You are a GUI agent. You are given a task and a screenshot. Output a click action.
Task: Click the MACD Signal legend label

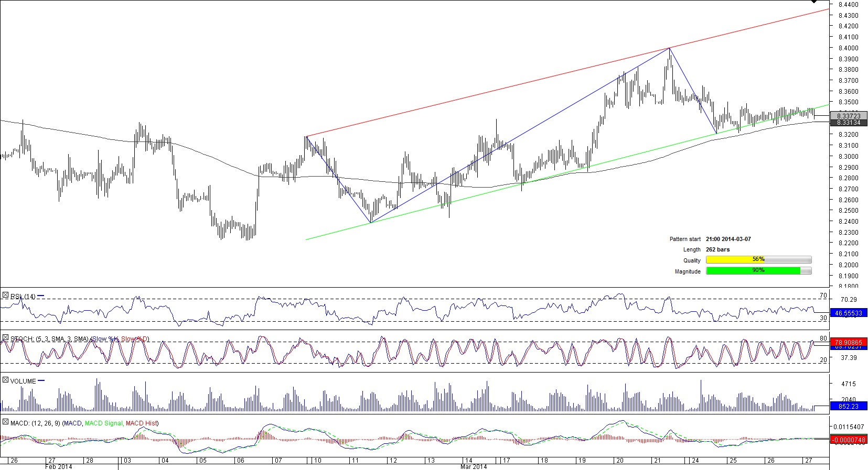click(x=103, y=423)
